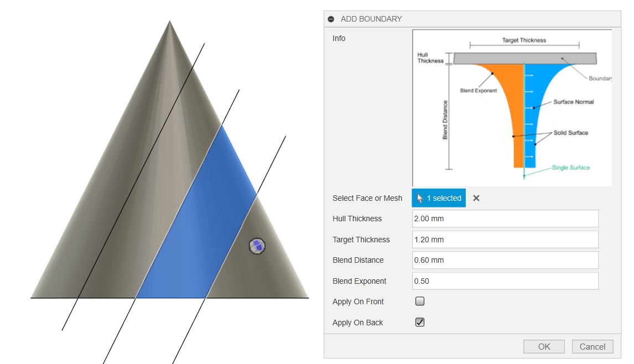
Task: Select the Blend Distance field
Action: [x=505, y=260]
